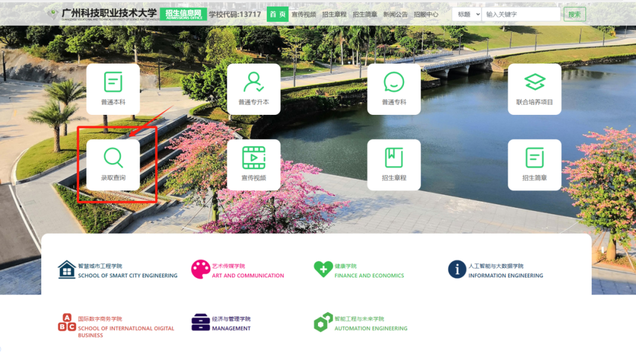
Task: Expand the 标题 search type dropdown
Action: [466, 14]
